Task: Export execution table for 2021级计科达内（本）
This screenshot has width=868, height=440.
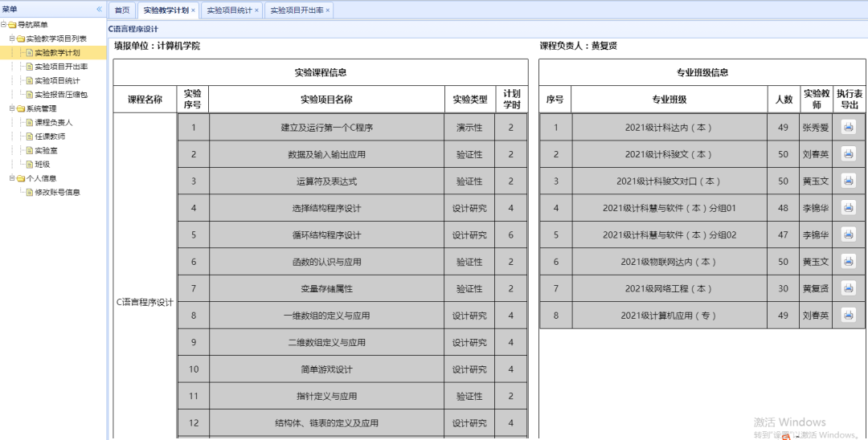Action: [x=849, y=127]
